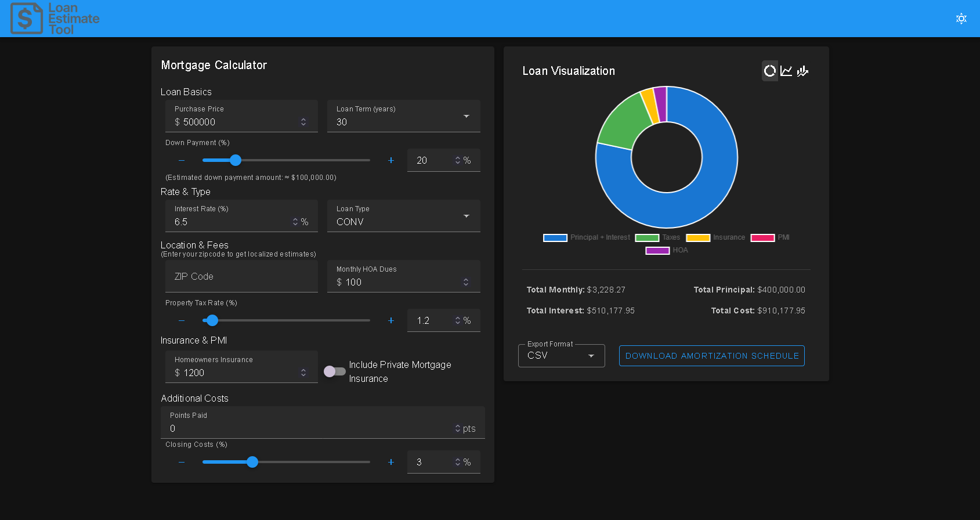Decrease down payment with minus icon
980x520 pixels.
(182, 160)
